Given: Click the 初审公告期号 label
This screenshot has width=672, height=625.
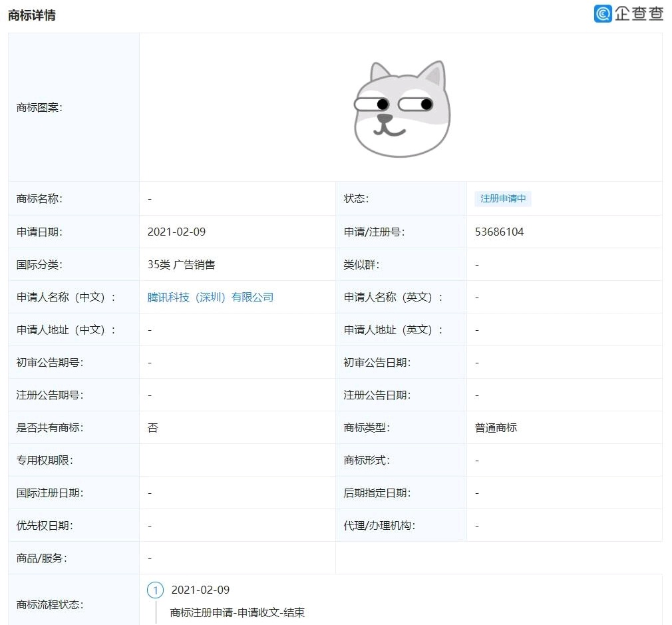Looking at the screenshot, I should (x=50, y=362).
